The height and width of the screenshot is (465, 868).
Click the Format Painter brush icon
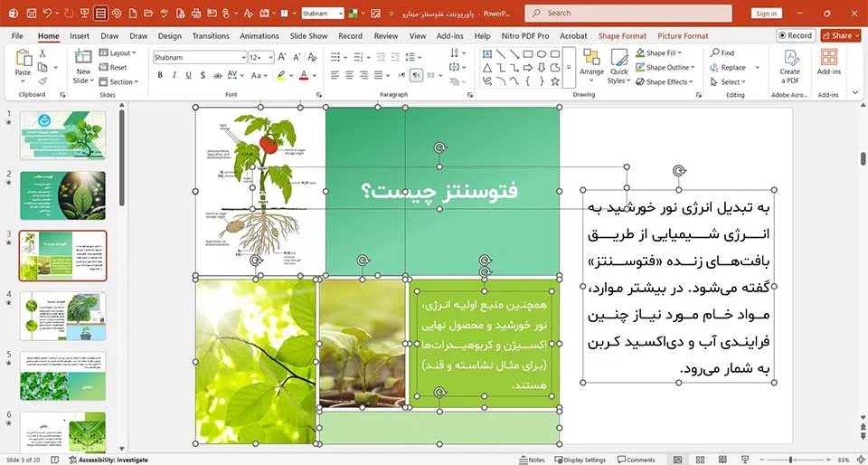42,81
